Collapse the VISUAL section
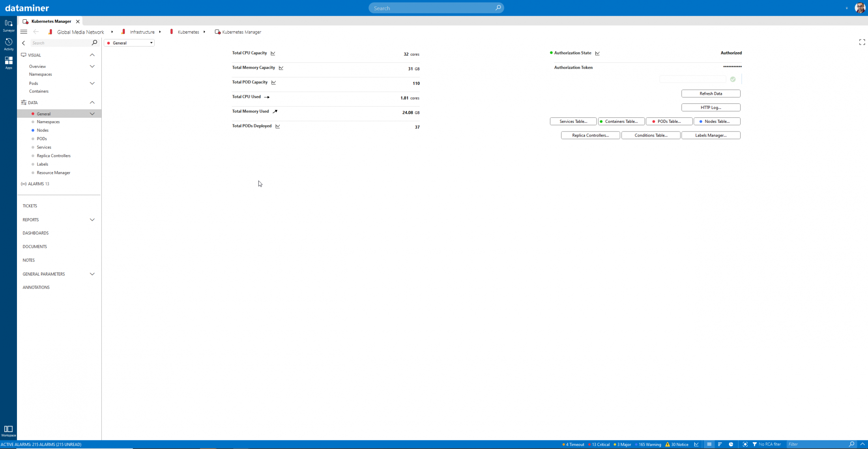This screenshot has width=868, height=449. coord(92,55)
